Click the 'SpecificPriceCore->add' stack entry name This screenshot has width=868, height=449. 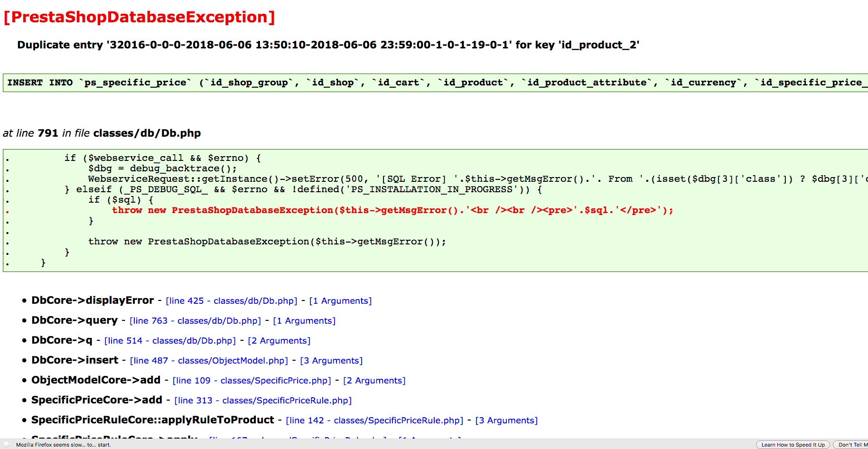coord(97,400)
